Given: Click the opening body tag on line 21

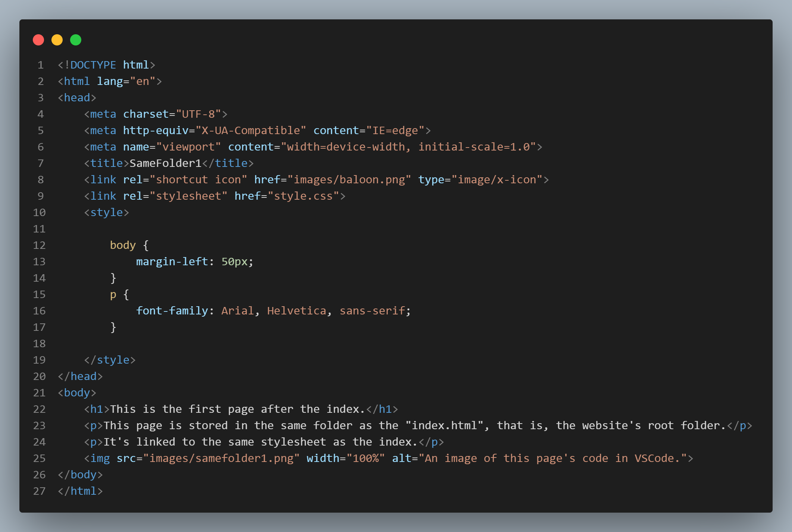Looking at the screenshot, I should (x=77, y=393).
